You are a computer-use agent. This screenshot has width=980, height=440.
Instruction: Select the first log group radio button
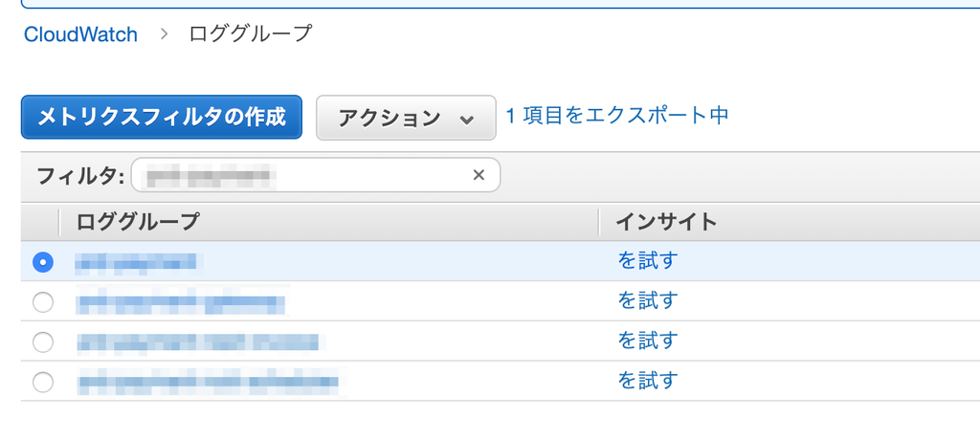pos(43,261)
